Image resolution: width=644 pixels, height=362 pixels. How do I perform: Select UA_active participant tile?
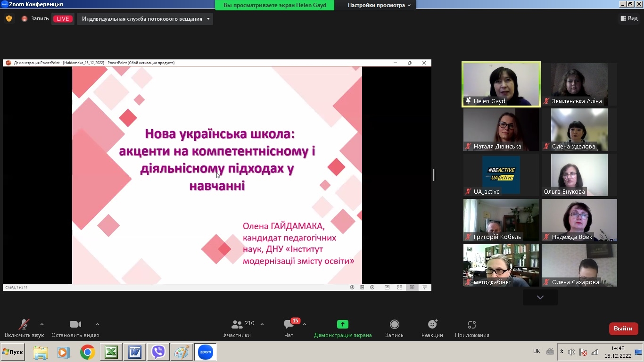[x=501, y=175]
